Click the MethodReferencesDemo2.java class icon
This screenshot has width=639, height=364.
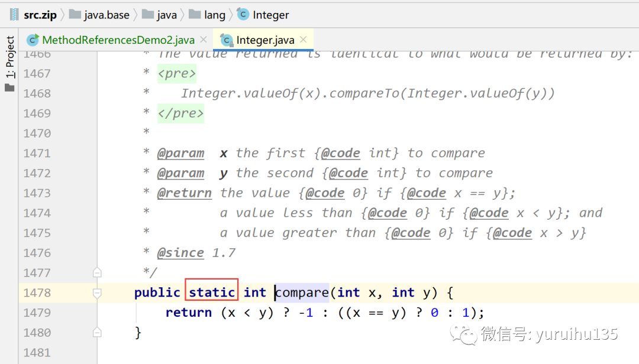pos(33,40)
